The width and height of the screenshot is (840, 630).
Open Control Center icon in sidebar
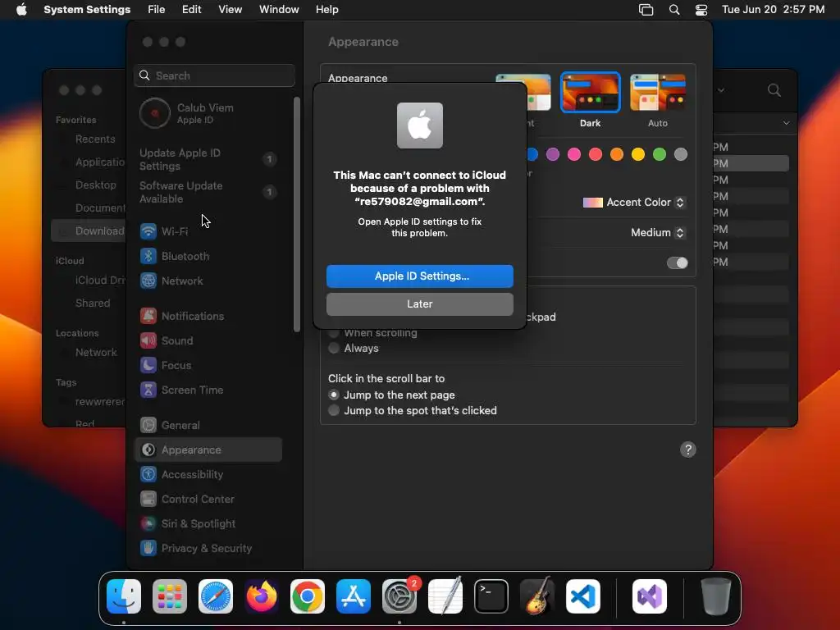[x=148, y=500]
